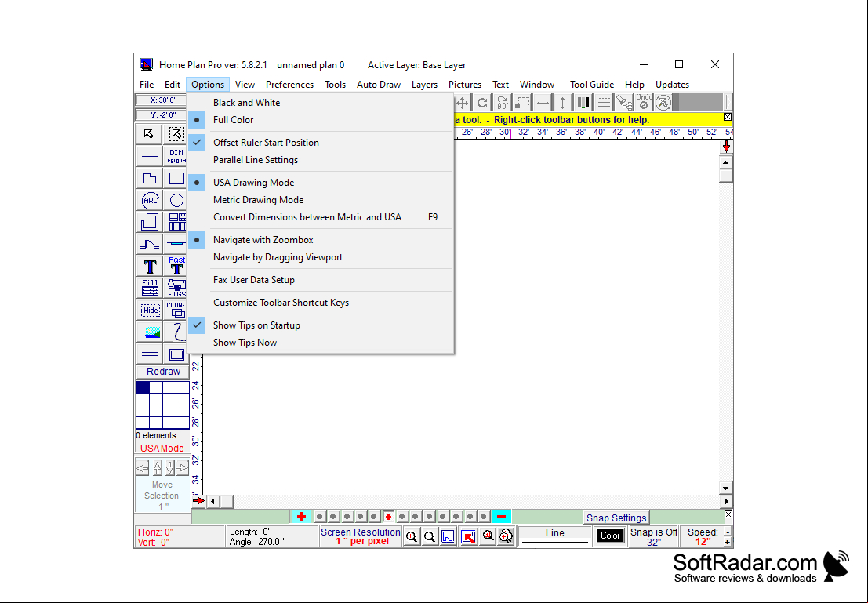Click the Undo toolbar button
Screen dimensions: 868x603
click(644, 103)
